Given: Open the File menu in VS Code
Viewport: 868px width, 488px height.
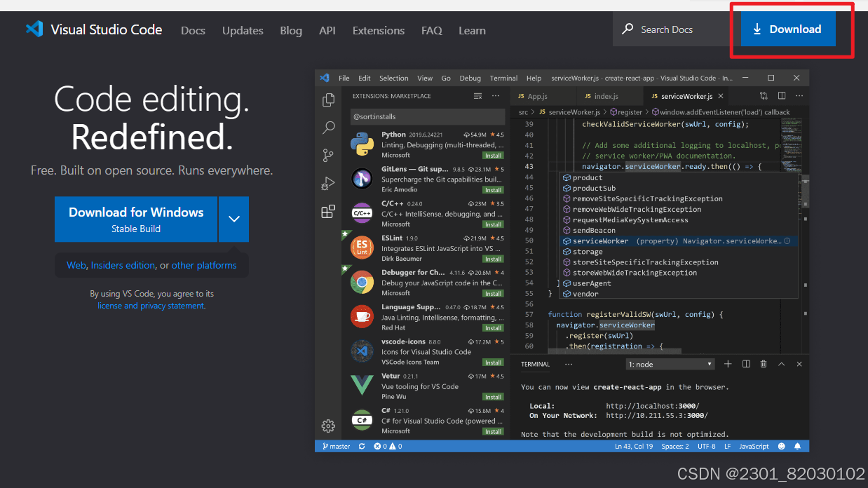Looking at the screenshot, I should (344, 78).
